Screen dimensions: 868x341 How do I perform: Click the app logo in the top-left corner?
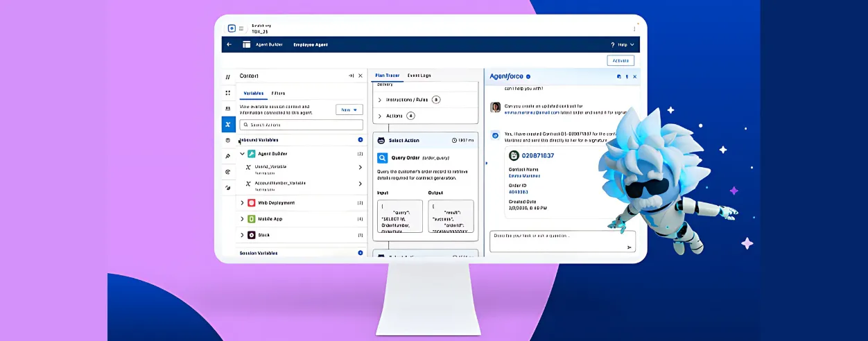coord(232,28)
